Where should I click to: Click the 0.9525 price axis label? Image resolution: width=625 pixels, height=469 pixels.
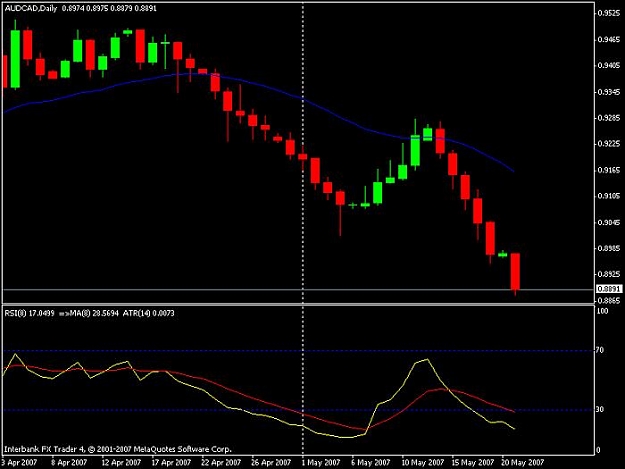pyautogui.click(x=609, y=13)
